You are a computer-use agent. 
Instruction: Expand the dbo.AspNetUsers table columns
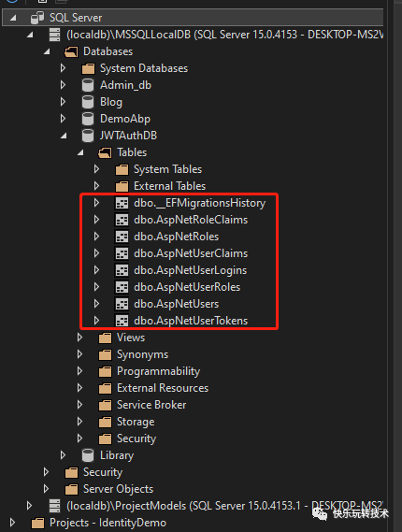(x=96, y=304)
